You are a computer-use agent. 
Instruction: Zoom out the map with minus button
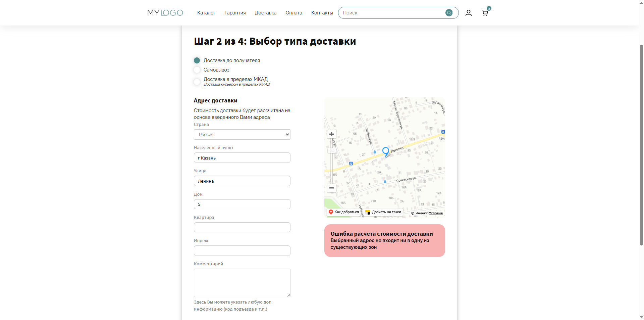pyautogui.click(x=331, y=188)
